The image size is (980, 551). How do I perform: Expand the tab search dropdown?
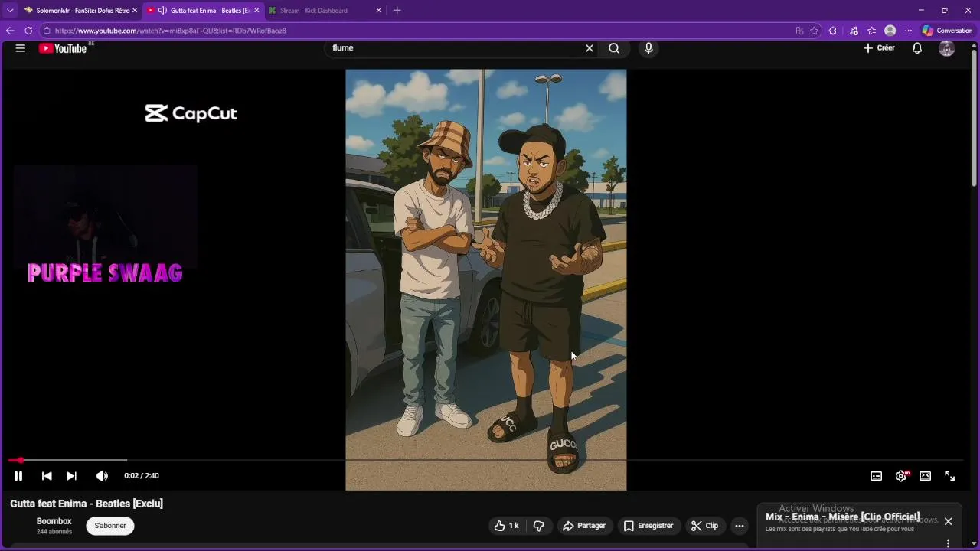[10, 11]
